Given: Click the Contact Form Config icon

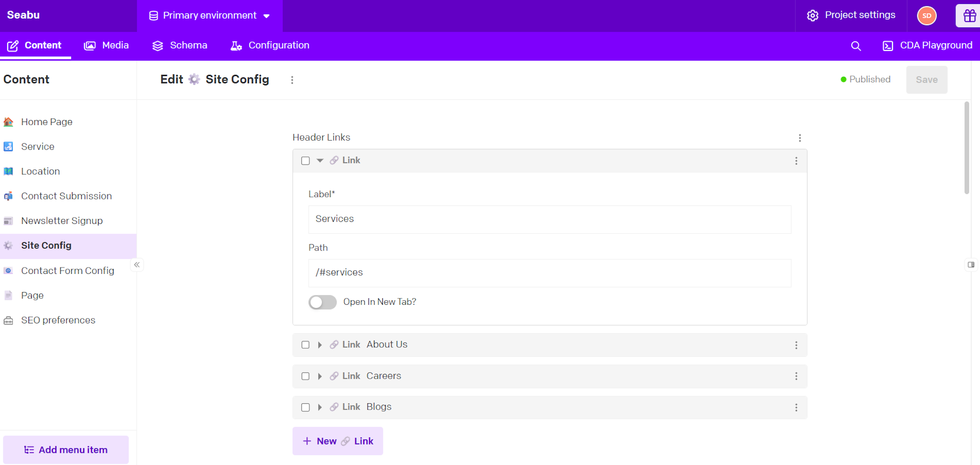Looking at the screenshot, I should tap(8, 270).
